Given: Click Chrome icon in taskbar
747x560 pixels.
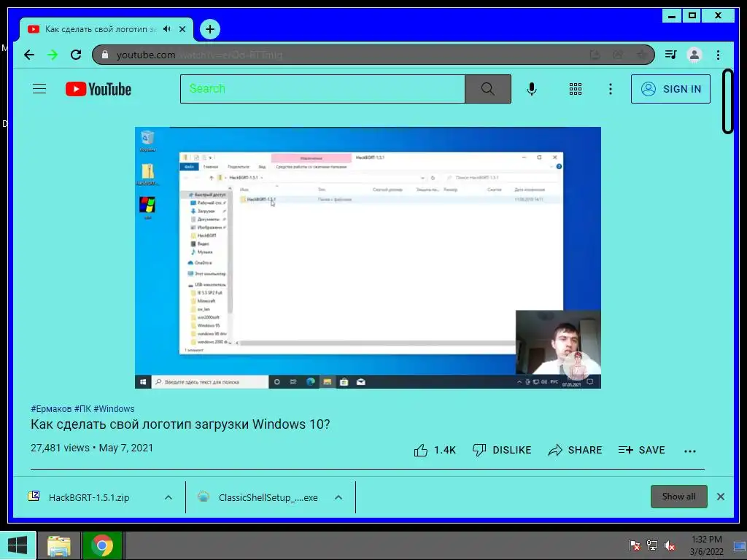Looking at the screenshot, I should pos(102,546).
